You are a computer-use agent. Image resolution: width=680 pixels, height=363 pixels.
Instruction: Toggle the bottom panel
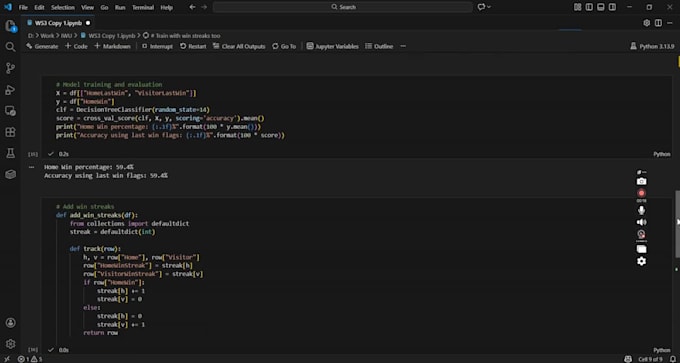(x=601, y=7)
